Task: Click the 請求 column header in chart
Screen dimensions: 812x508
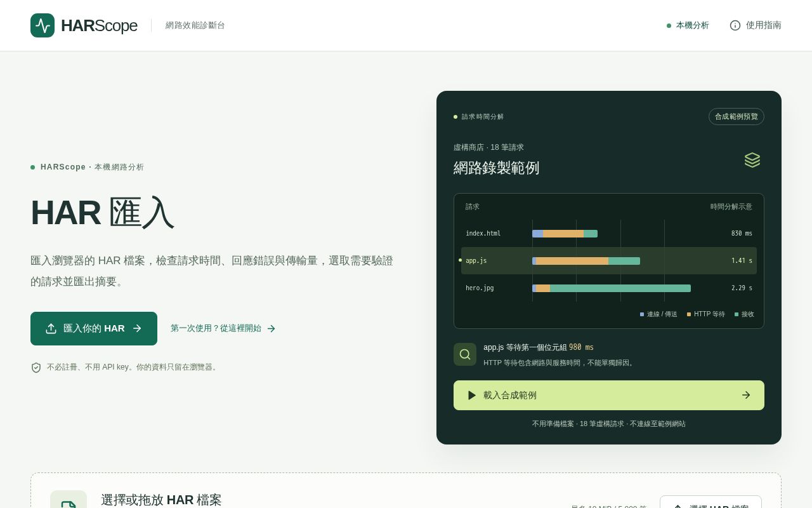Action: pos(473,207)
